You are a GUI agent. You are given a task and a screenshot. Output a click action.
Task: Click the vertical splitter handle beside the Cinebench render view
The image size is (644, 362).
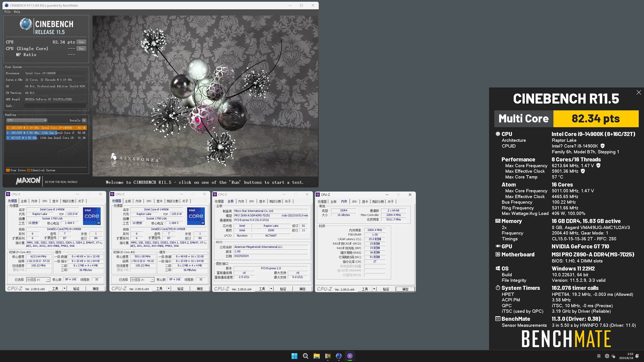[91, 101]
